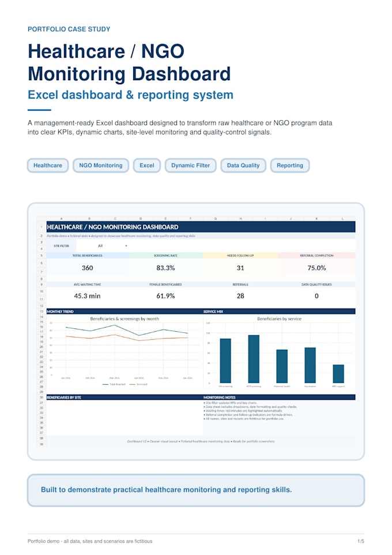Click the Referrals value 28
Image resolution: width=392 pixels, height=555 pixels.
click(x=240, y=296)
